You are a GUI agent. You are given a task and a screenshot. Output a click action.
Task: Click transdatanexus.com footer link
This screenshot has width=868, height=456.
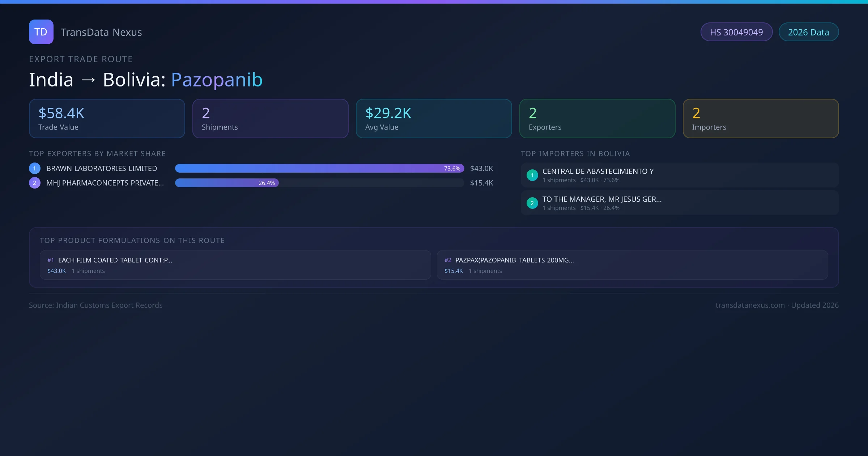coord(750,305)
